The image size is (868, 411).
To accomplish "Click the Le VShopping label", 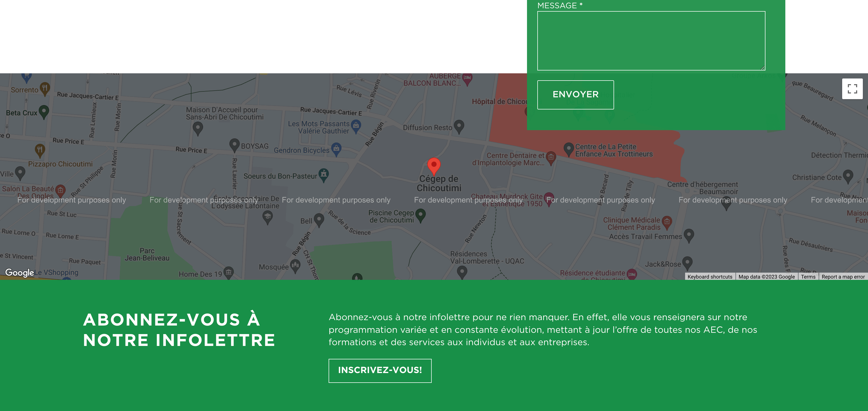I will (57, 272).
